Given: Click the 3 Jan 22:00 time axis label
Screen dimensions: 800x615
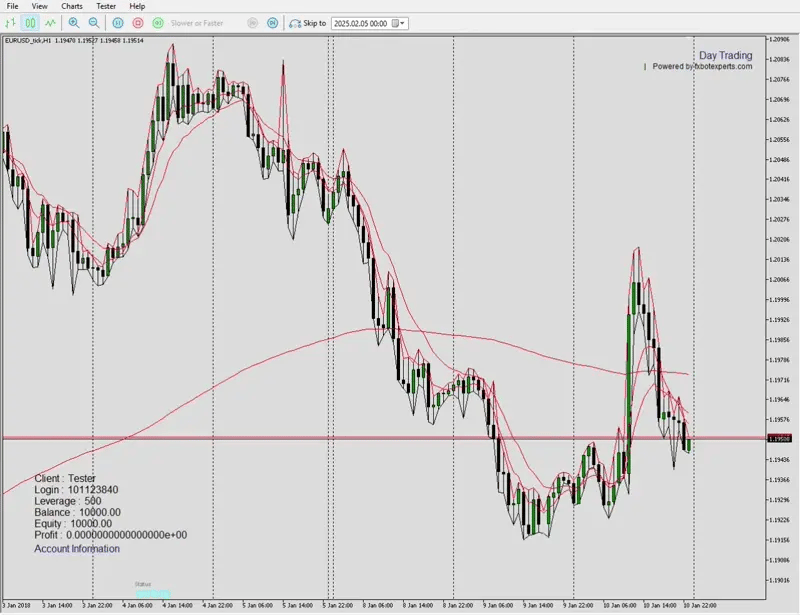Looking at the screenshot, I should 97,605.
